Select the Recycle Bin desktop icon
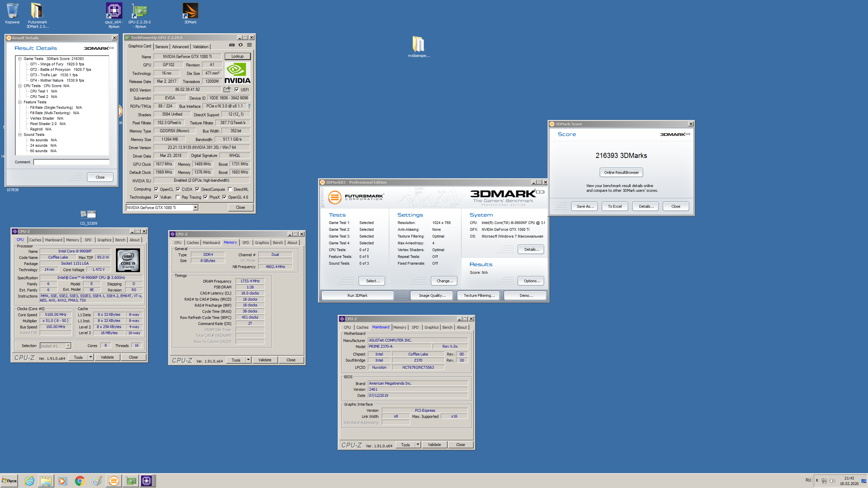868x488 pixels. (x=12, y=14)
